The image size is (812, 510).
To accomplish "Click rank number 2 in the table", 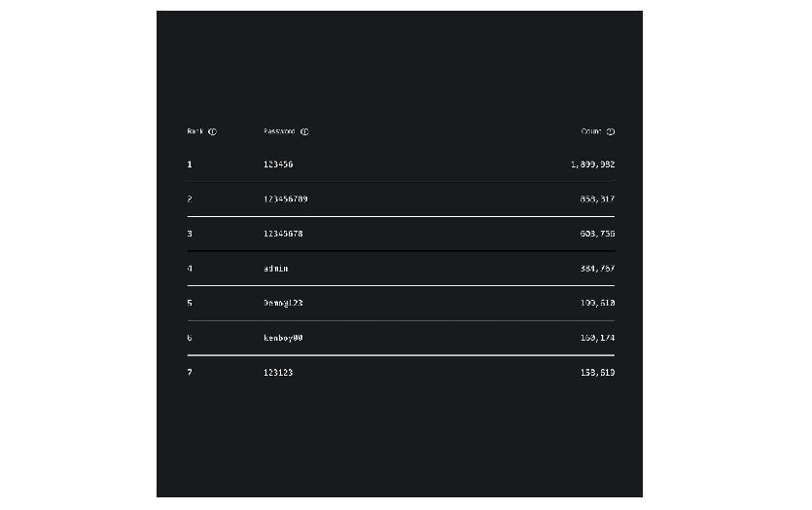I will point(190,199).
